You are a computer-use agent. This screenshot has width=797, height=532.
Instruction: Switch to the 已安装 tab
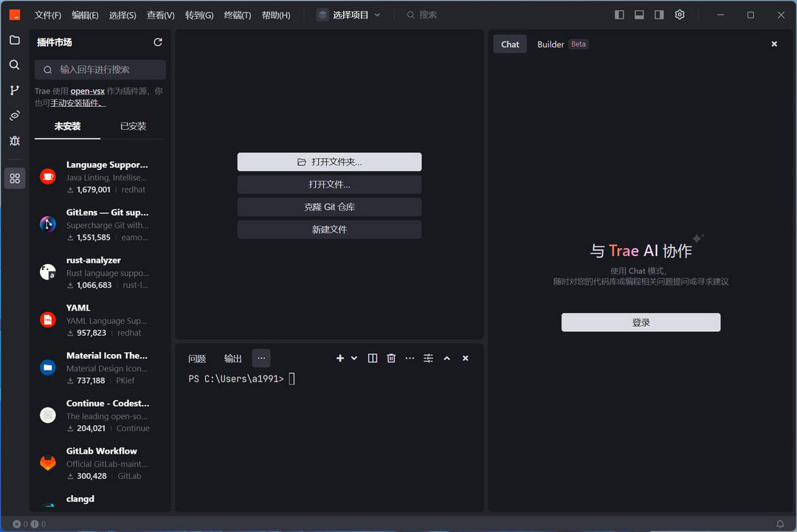coord(133,125)
